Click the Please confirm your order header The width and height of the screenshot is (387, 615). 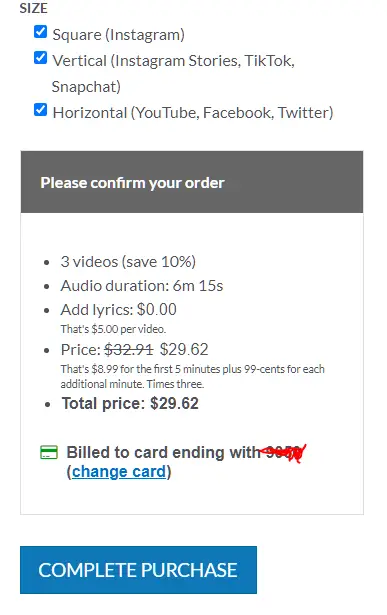tap(133, 183)
